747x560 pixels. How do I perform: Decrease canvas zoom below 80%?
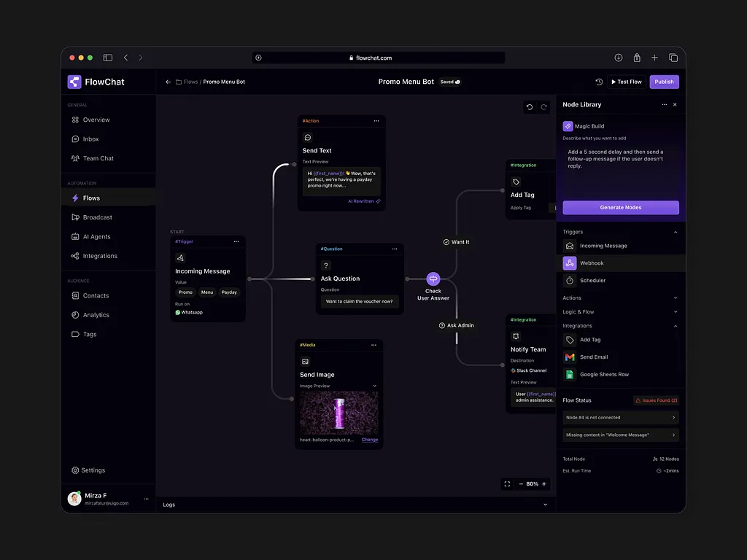pos(521,483)
